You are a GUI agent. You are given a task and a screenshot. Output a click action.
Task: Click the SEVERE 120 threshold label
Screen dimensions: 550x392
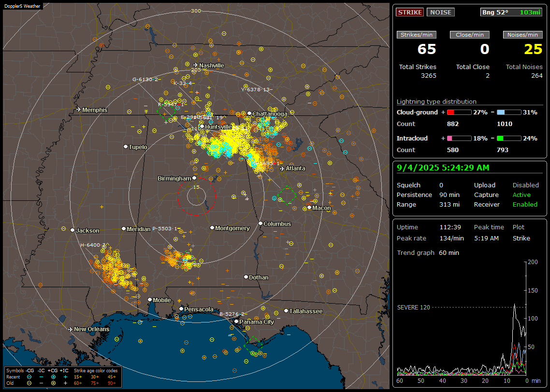point(413,307)
